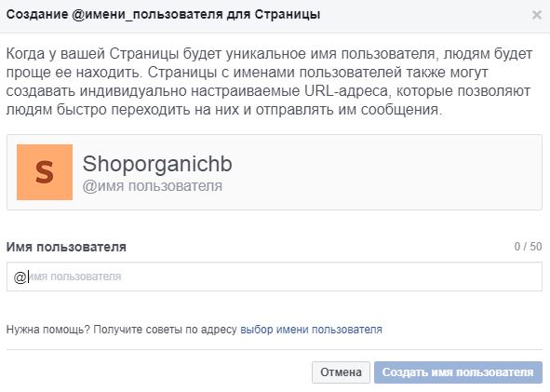This screenshot has width=550, height=392.
Task: Click the gray @имя пользователя preview text
Action: (x=153, y=186)
